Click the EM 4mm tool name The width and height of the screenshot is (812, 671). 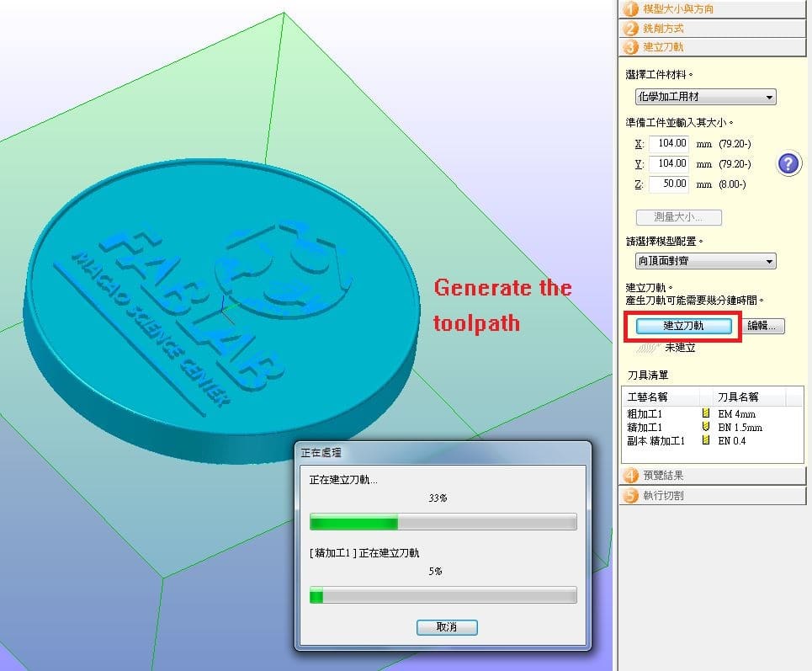(736, 414)
